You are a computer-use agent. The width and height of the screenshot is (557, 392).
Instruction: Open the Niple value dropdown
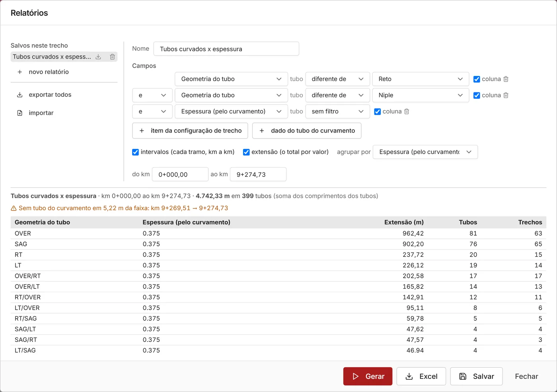[421, 96]
